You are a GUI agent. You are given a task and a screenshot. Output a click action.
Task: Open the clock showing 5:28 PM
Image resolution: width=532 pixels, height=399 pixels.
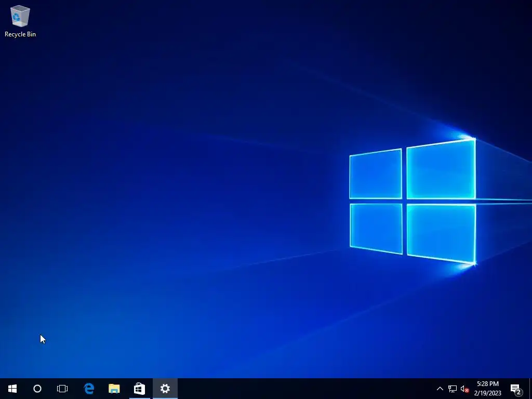tap(487, 389)
